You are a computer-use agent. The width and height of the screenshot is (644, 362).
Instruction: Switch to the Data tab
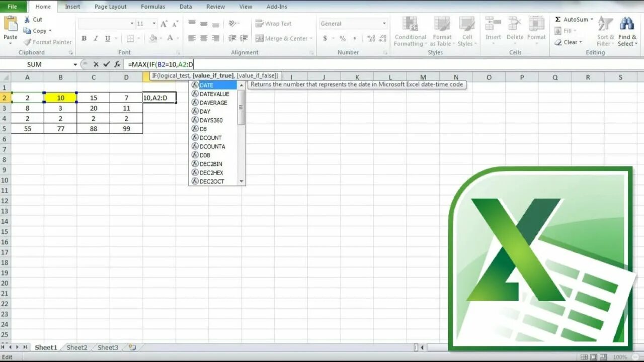point(186,7)
